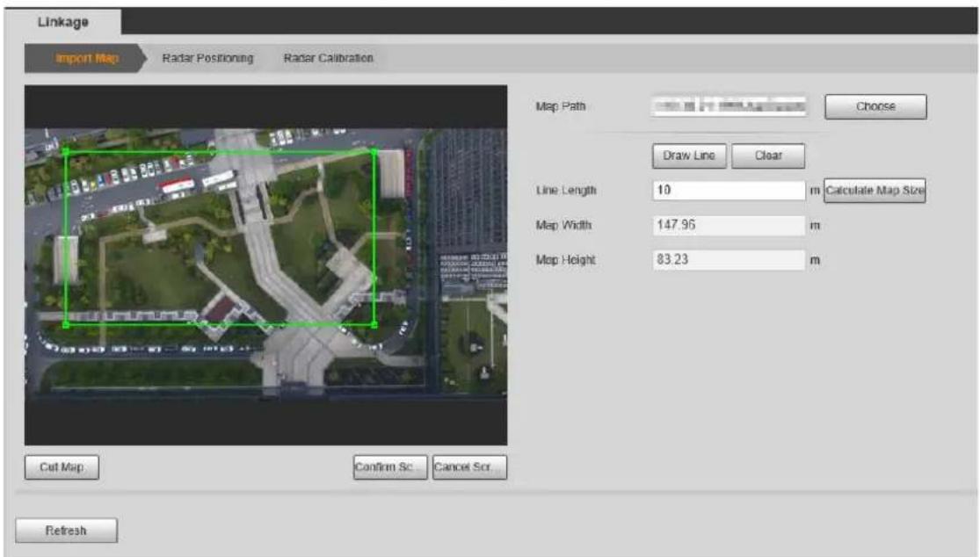The image size is (980, 557).
Task: Cancel the screenshot selection
Action: click(x=469, y=467)
